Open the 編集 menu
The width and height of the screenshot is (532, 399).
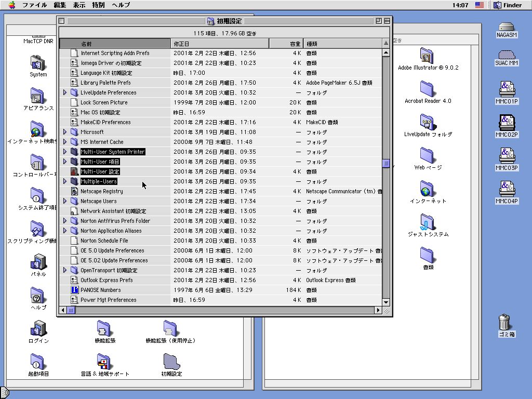click(60, 5)
